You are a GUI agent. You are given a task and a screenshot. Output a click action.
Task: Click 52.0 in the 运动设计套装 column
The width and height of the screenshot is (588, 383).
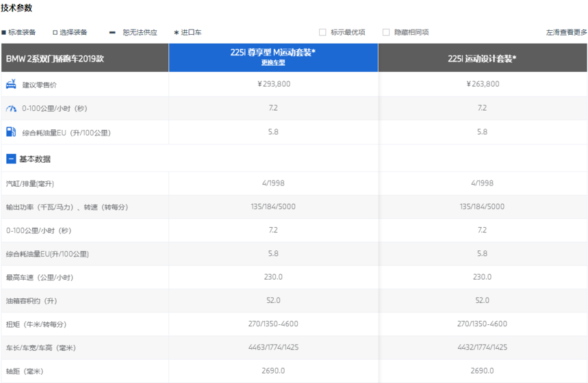pos(483,300)
